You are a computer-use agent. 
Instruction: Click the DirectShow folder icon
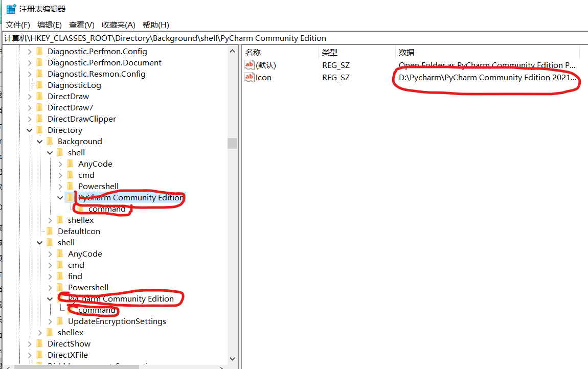point(40,344)
